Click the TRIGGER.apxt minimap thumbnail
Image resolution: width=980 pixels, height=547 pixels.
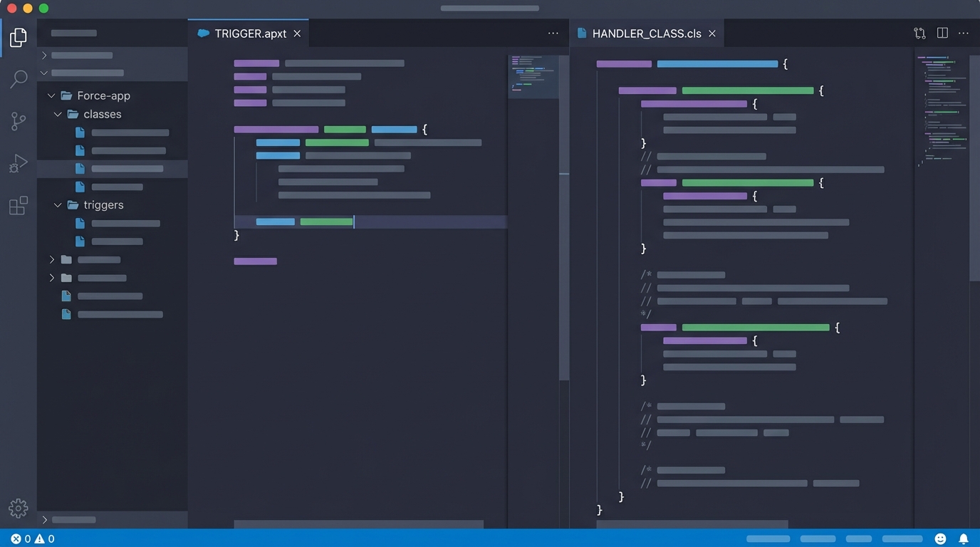click(x=535, y=76)
